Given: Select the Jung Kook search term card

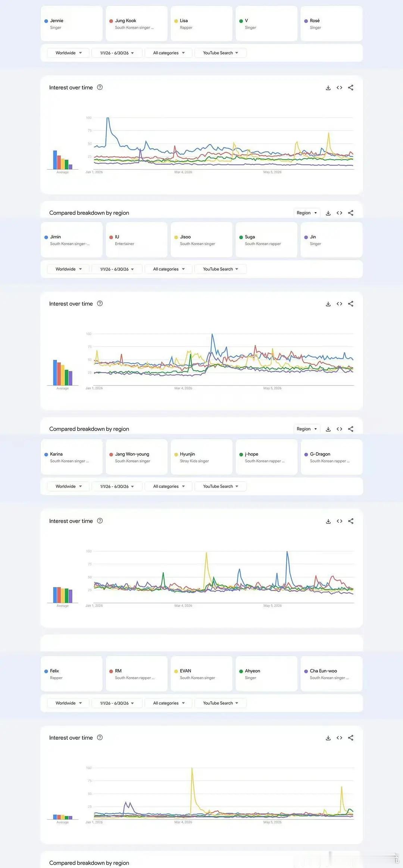Looking at the screenshot, I should tap(137, 23).
